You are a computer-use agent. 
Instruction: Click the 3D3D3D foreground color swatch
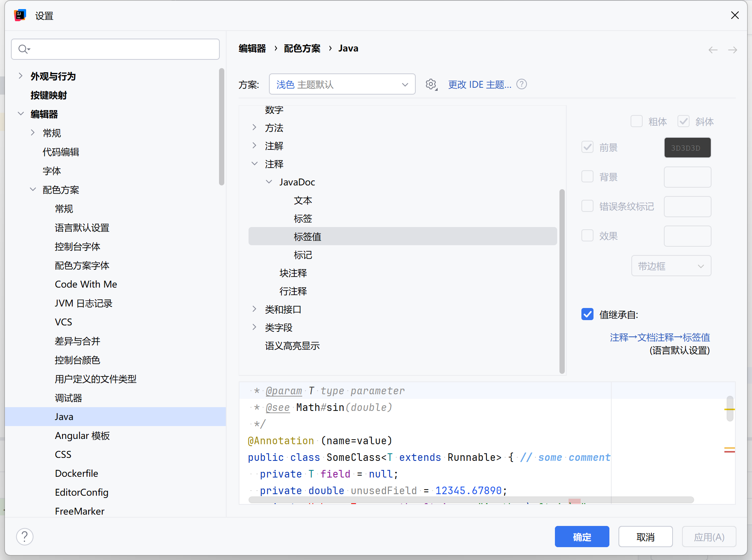[687, 148]
